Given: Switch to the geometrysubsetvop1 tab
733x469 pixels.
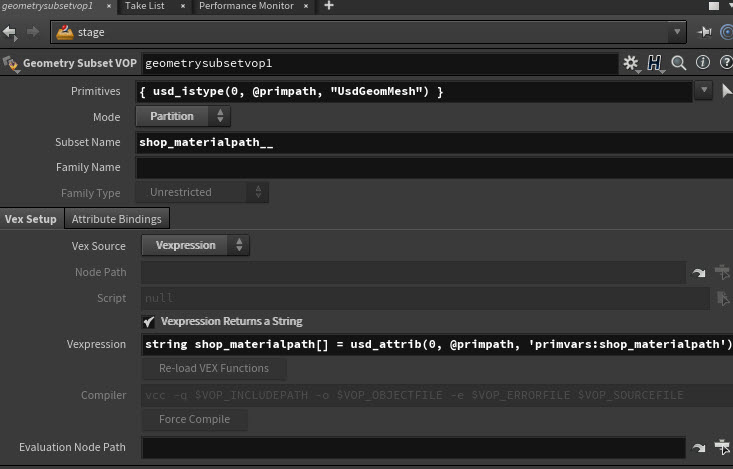Looking at the screenshot, I should click(47, 6).
